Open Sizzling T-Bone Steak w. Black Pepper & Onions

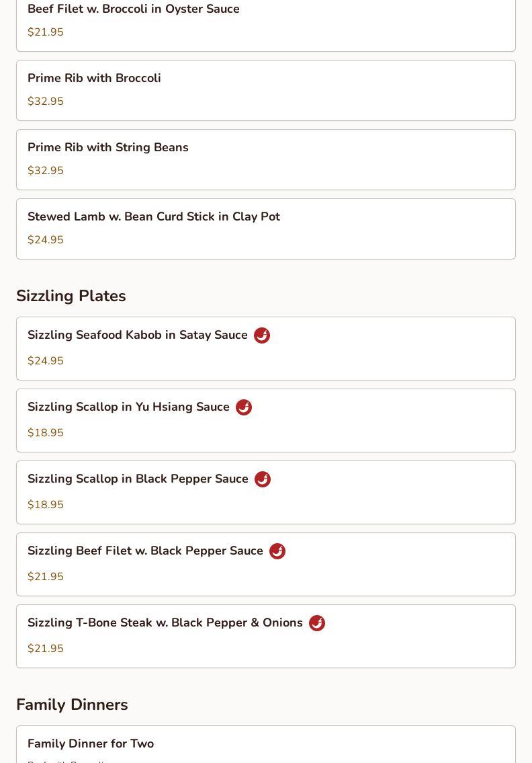[165, 623]
